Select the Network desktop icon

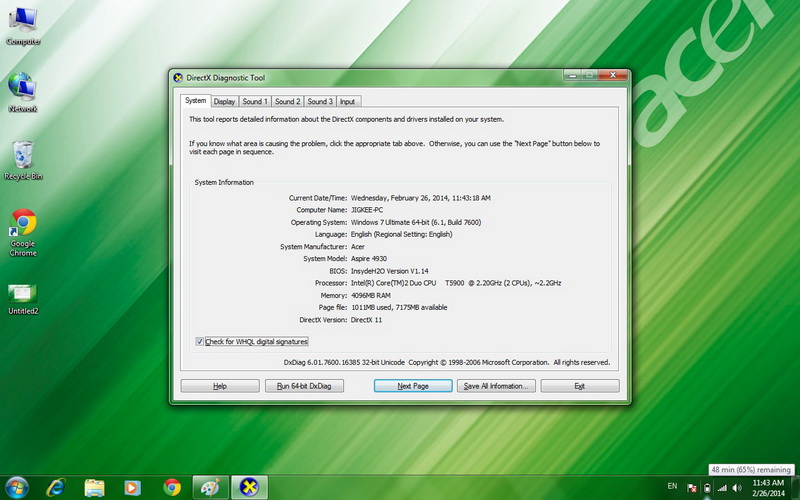tap(23, 92)
